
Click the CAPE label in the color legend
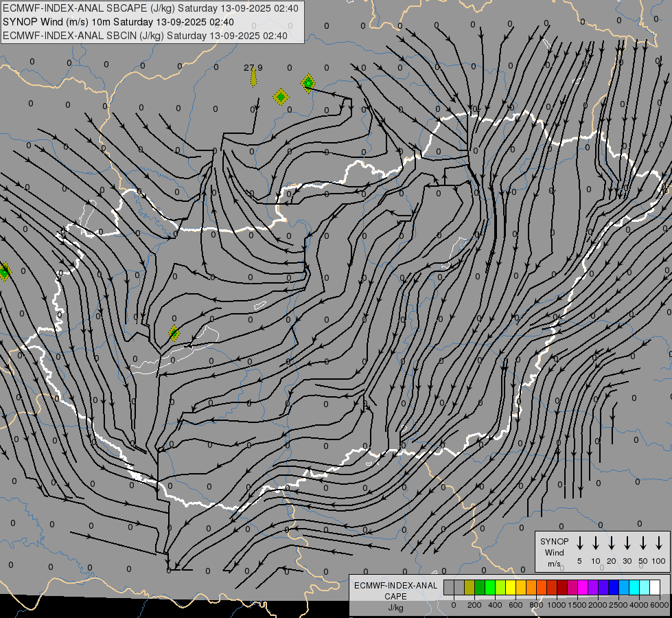[x=395, y=597]
